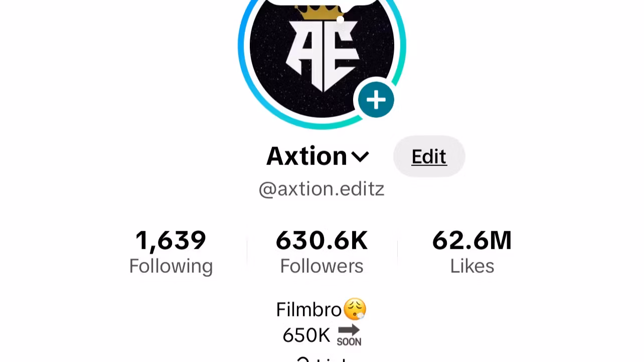This screenshot has width=644, height=362.
Task: Open the bio link icon at bottom
Action: tap(302, 359)
